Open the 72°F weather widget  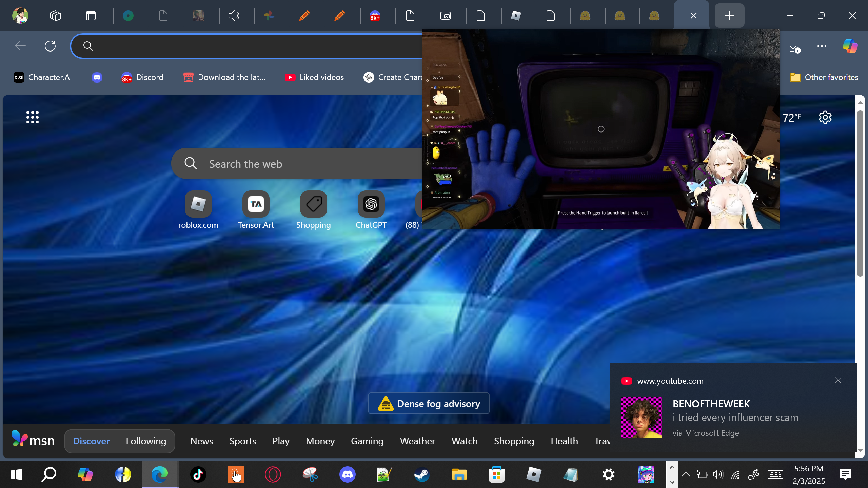click(x=792, y=118)
